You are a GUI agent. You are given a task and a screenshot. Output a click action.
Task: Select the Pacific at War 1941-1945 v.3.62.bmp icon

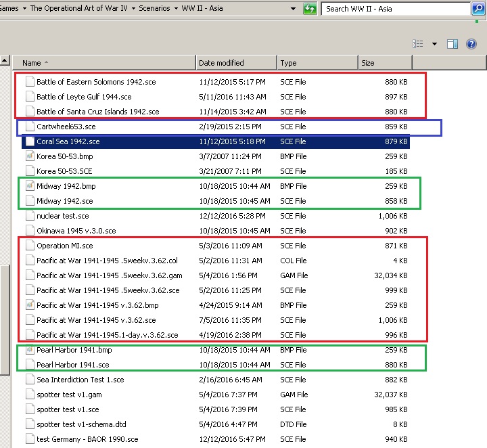coord(30,305)
